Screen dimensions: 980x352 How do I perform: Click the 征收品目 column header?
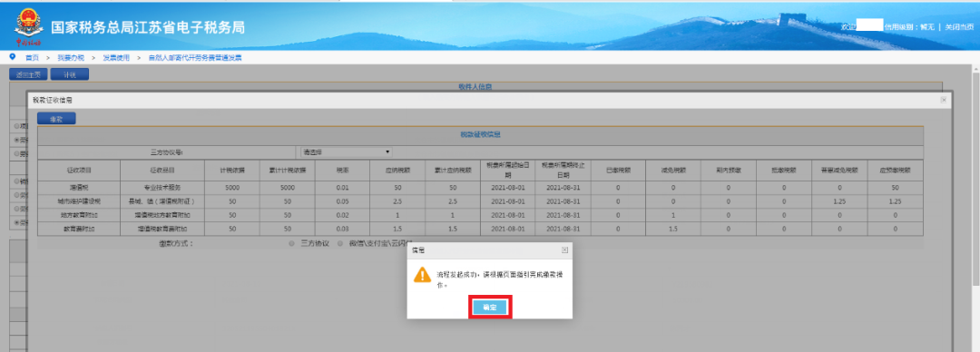[x=162, y=170]
